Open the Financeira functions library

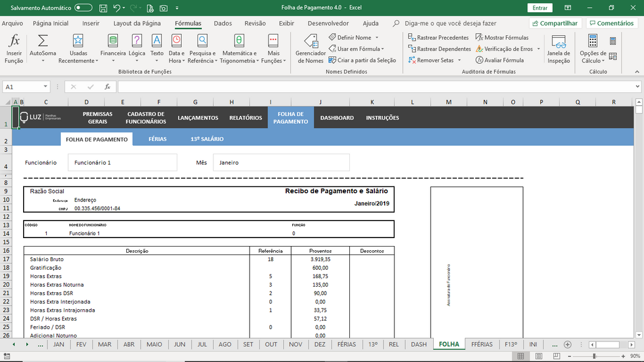(113, 49)
